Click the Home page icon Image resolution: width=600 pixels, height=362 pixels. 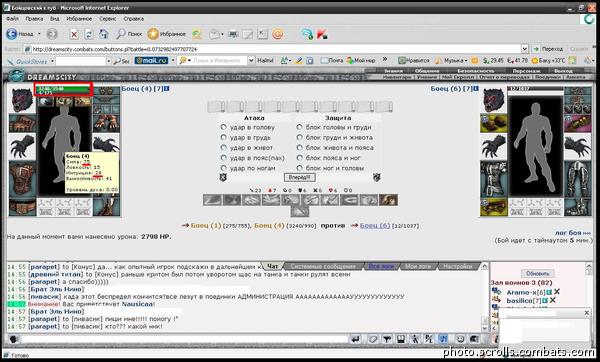103,34
